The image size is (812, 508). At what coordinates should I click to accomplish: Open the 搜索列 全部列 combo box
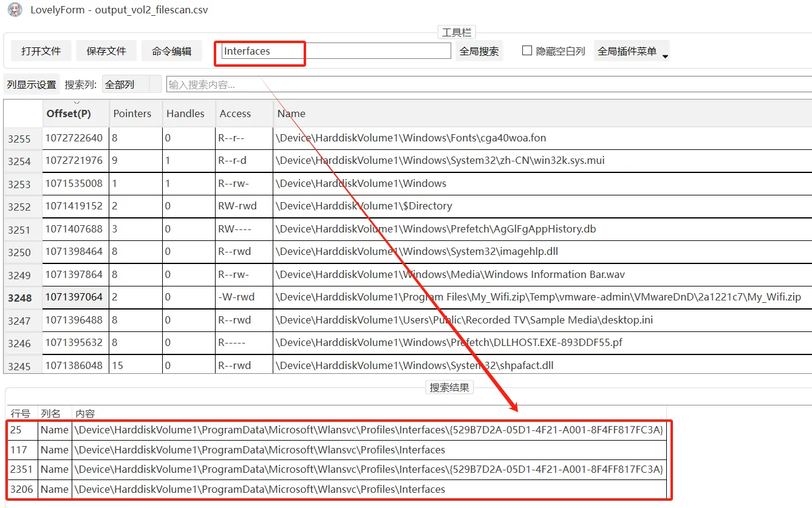coord(132,84)
